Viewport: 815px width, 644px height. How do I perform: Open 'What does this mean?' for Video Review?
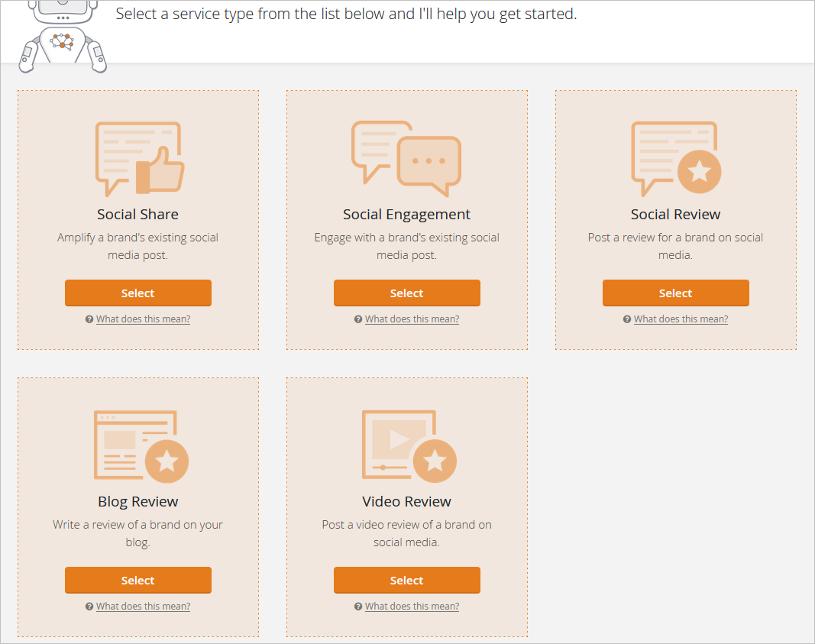[412, 607]
